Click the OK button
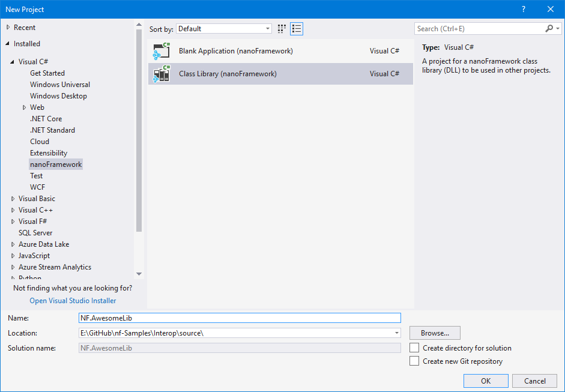The height and width of the screenshot is (392, 565). [486, 381]
